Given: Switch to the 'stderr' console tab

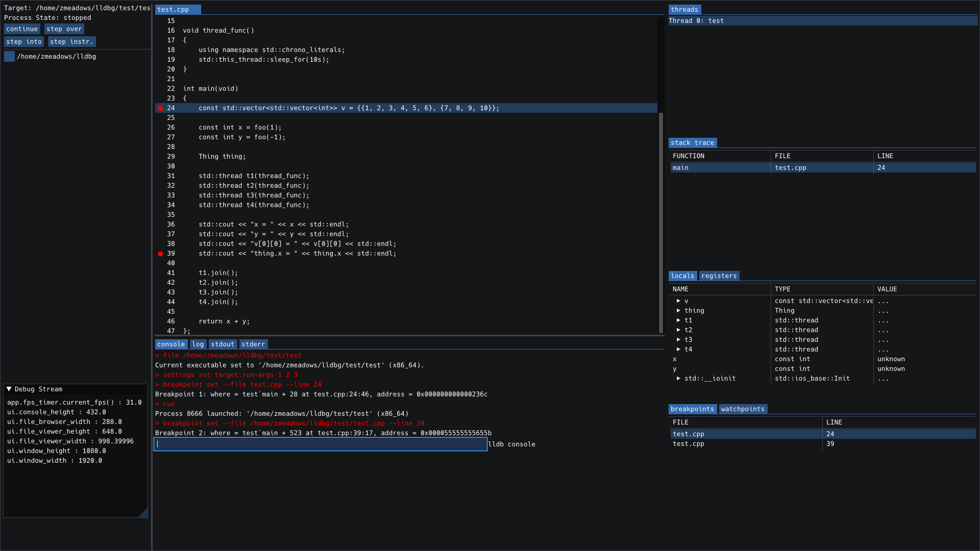Looking at the screenshot, I should point(254,344).
